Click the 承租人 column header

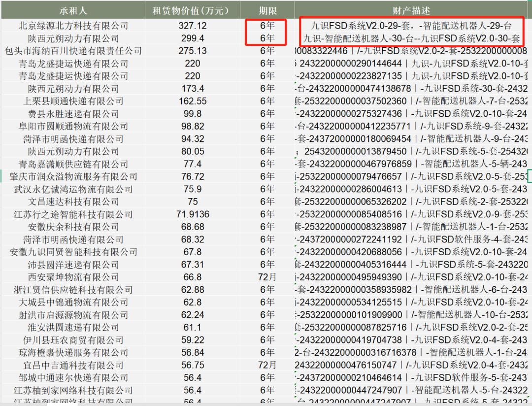(x=73, y=10)
